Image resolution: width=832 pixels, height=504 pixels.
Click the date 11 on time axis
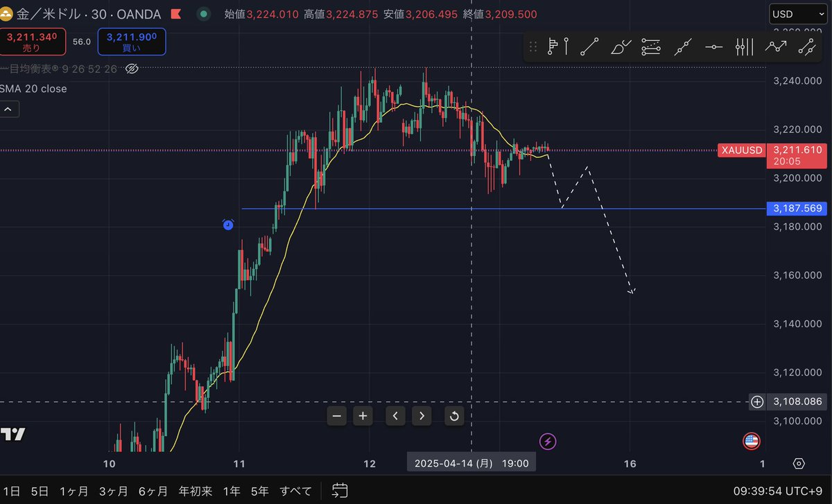tap(240, 464)
